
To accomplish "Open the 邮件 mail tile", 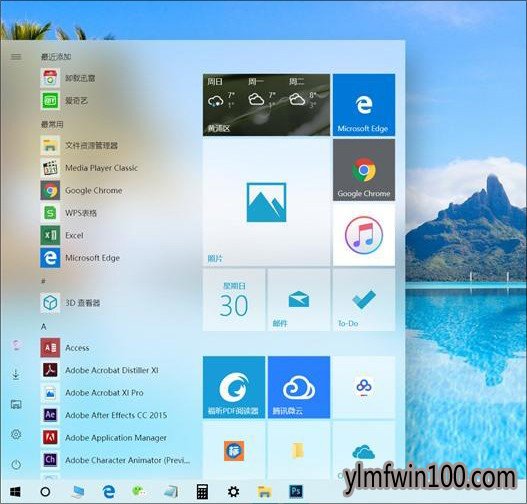I will tap(299, 300).
